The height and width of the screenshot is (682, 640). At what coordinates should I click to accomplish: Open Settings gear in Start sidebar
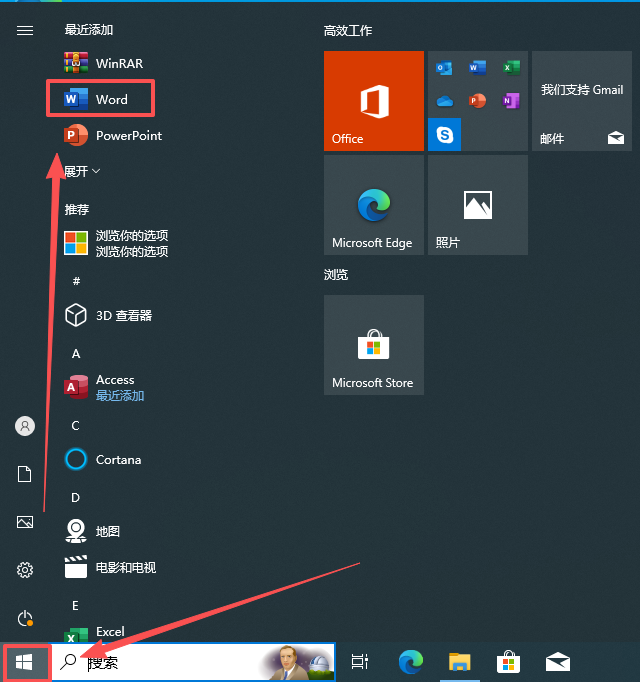coord(25,570)
